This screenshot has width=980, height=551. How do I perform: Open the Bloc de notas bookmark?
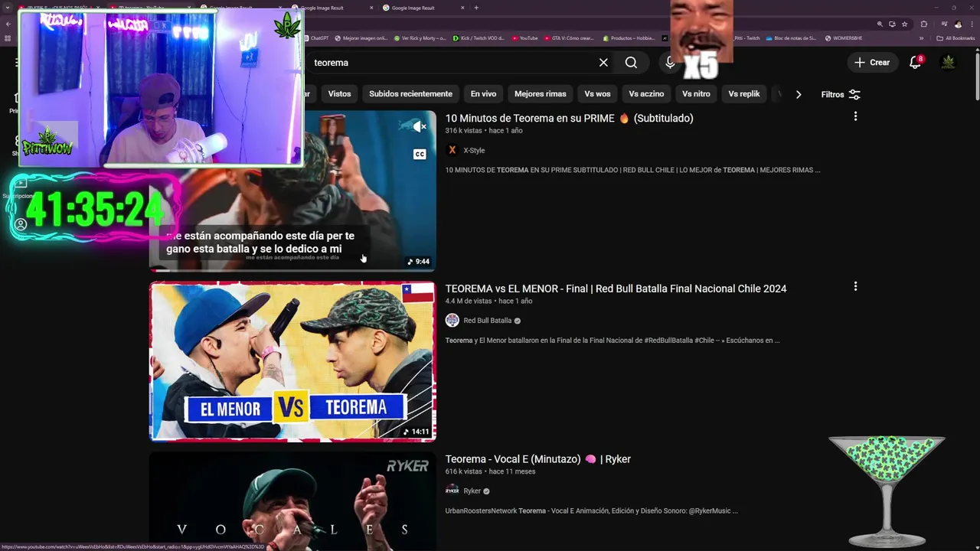tap(791, 38)
